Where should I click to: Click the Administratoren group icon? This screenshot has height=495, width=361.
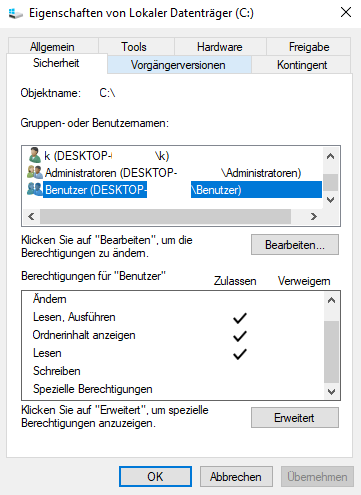[x=35, y=172]
